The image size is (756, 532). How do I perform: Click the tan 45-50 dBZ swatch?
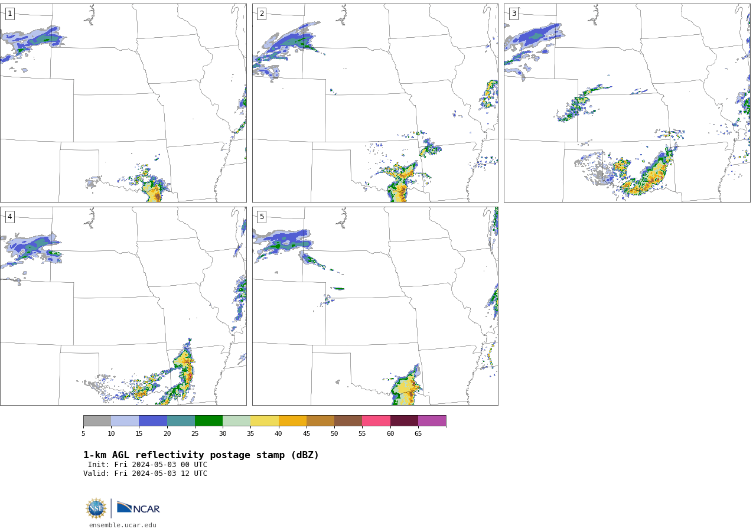320,421
